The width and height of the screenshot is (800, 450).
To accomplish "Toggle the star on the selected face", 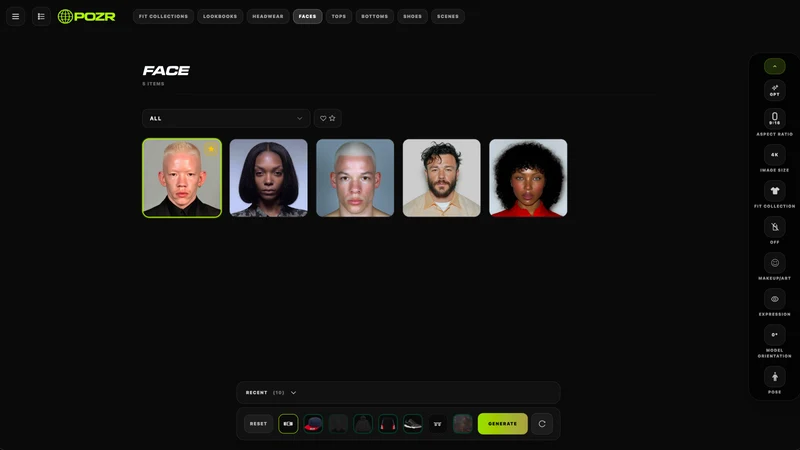I will coord(211,149).
